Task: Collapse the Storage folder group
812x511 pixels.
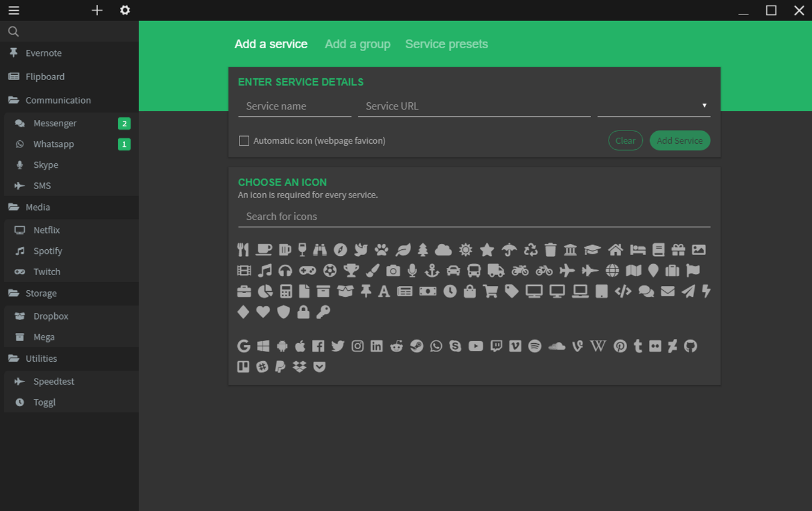Action: pyautogui.click(x=41, y=293)
